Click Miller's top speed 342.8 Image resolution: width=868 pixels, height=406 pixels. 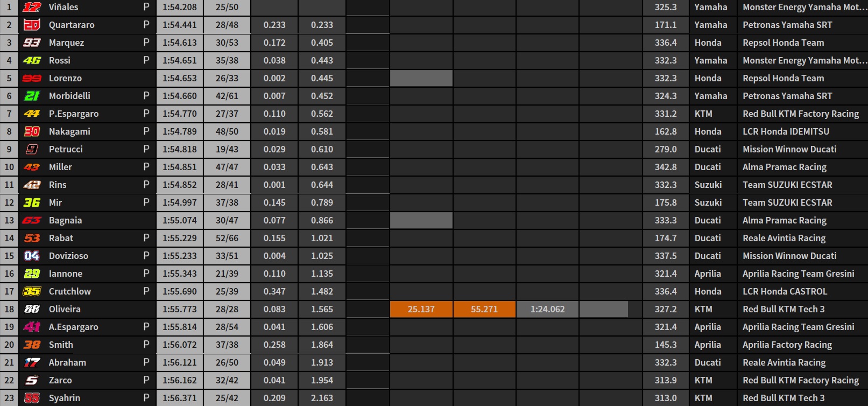coord(666,167)
